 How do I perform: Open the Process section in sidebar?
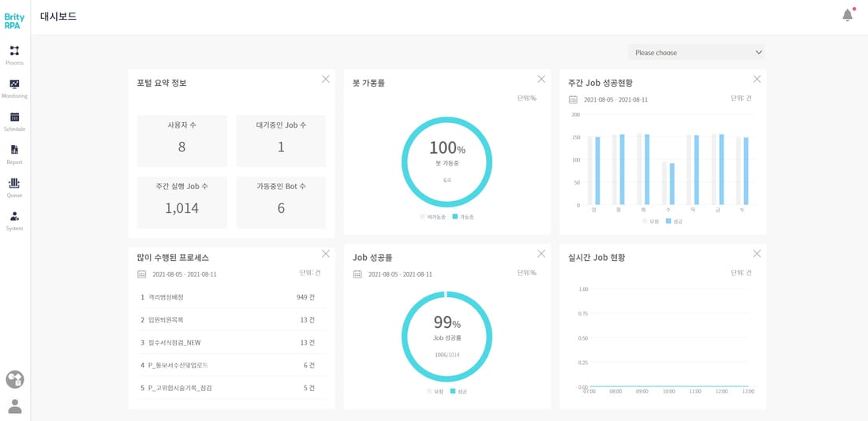tap(15, 54)
